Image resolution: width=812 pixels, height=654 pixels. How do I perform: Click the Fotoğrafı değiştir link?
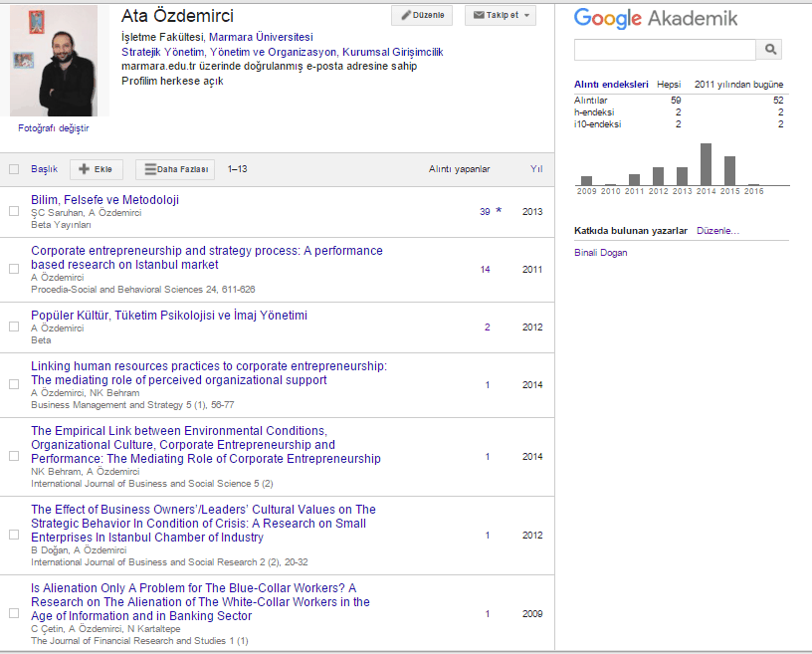[53, 128]
